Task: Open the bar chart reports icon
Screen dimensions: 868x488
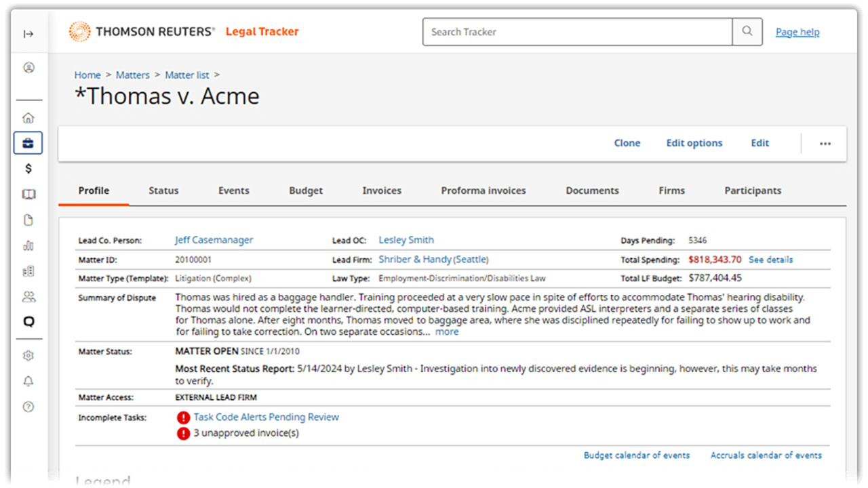Action: (28, 245)
